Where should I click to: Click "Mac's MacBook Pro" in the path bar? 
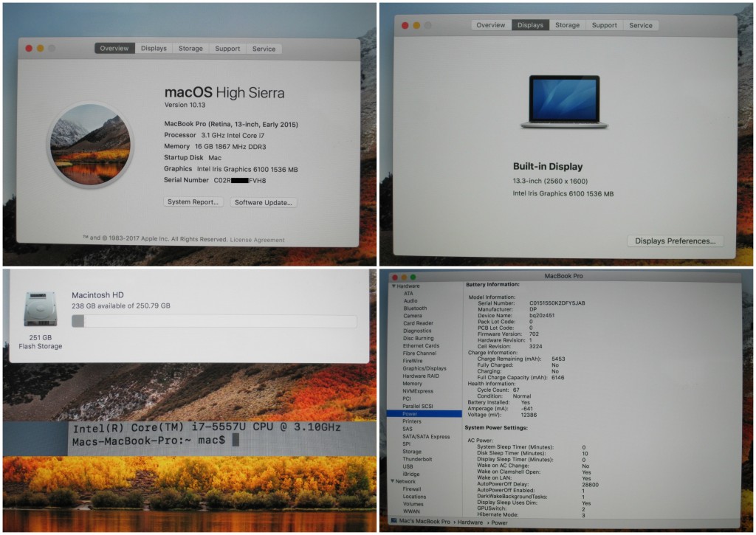(x=425, y=522)
